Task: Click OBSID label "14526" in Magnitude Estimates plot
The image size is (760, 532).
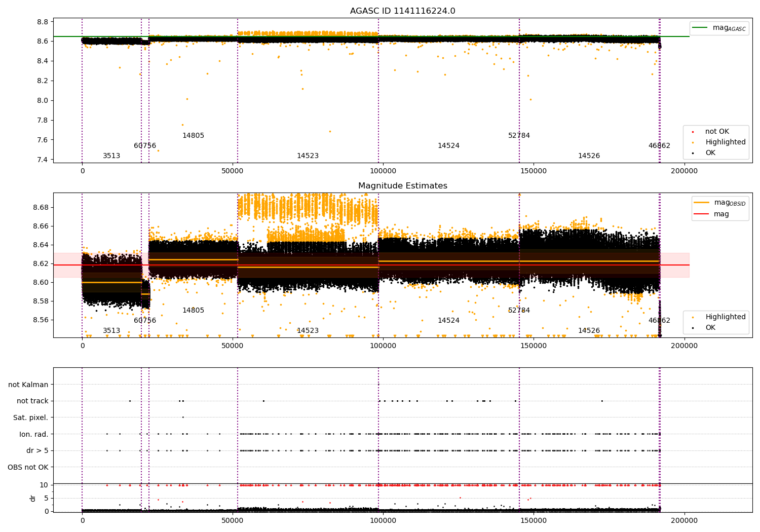Action: [x=589, y=331]
